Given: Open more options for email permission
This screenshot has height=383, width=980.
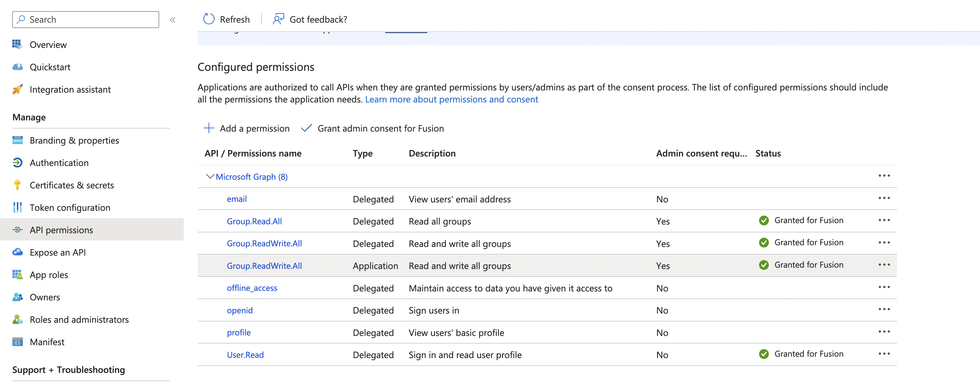Looking at the screenshot, I should tap(884, 198).
